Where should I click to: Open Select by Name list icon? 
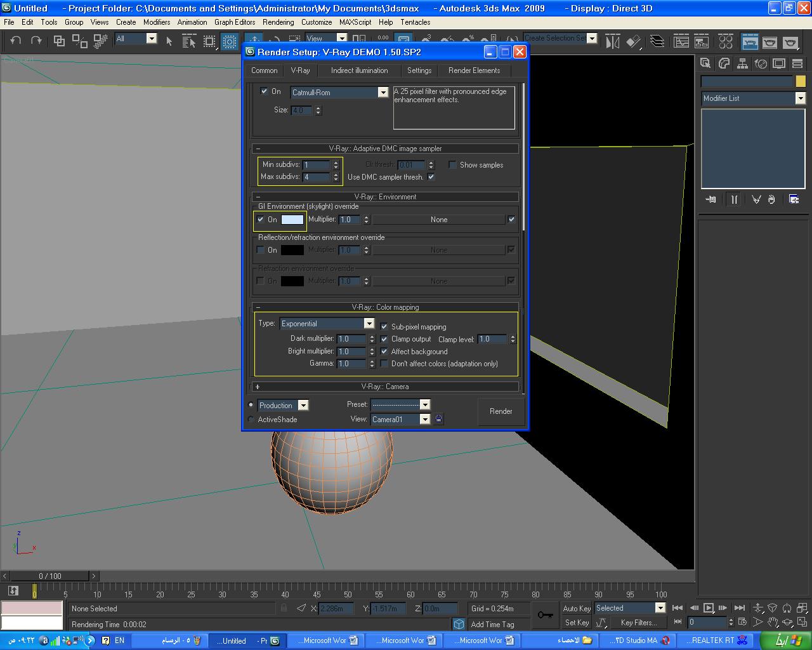click(x=189, y=41)
